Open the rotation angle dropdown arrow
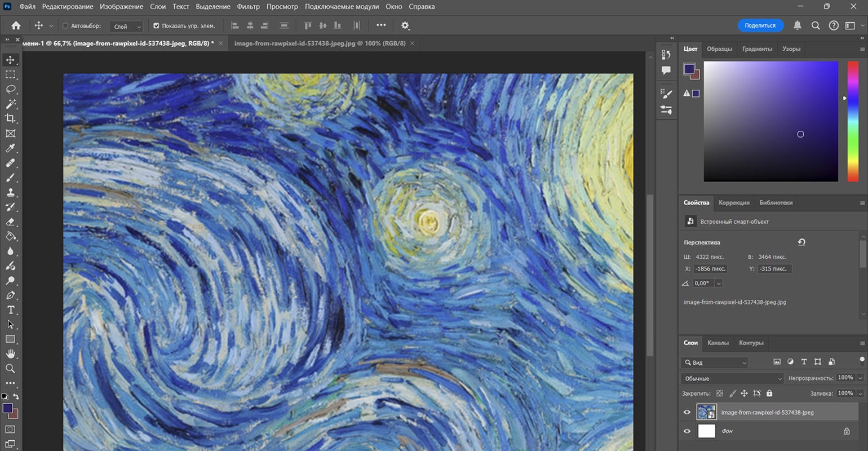This screenshot has height=451, width=868. tap(718, 284)
